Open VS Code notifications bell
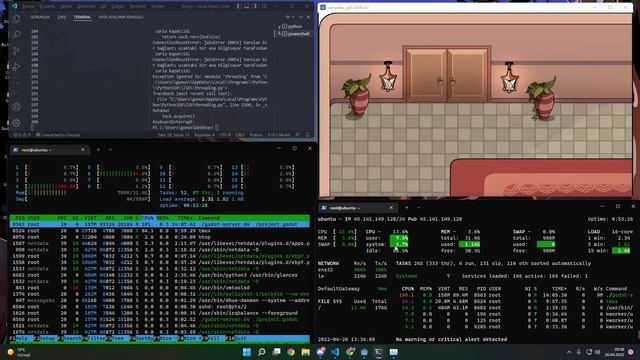Screen dimensions: 640x360 pyautogui.click(x=307, y=135)
